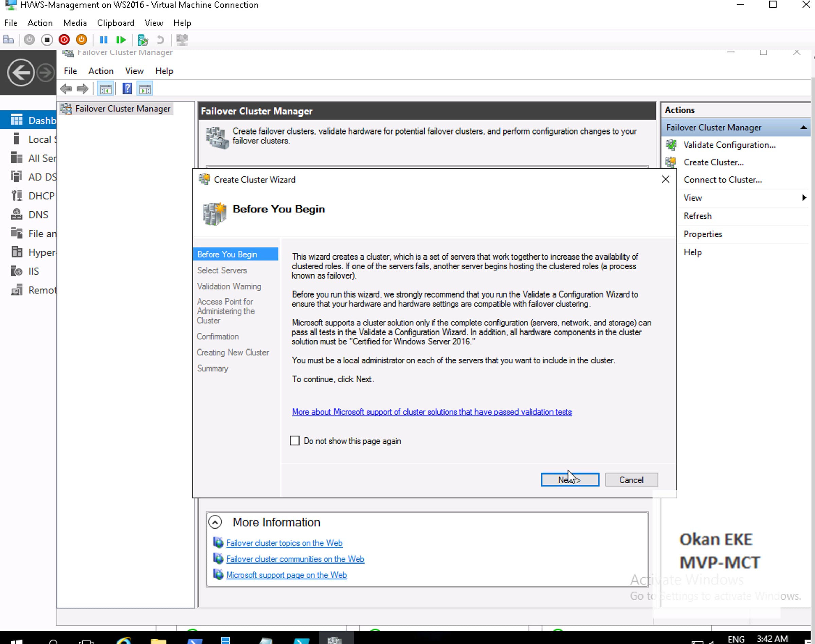815x644 pixels.
Task: Open Help from the blue question mark icon
Action: (127, 89)
